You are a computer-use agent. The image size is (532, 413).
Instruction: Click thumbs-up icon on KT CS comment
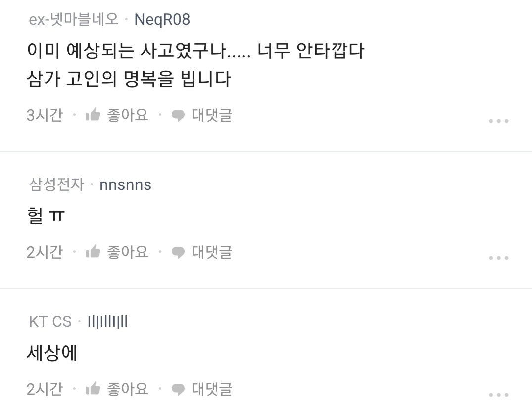pos(93,389)
